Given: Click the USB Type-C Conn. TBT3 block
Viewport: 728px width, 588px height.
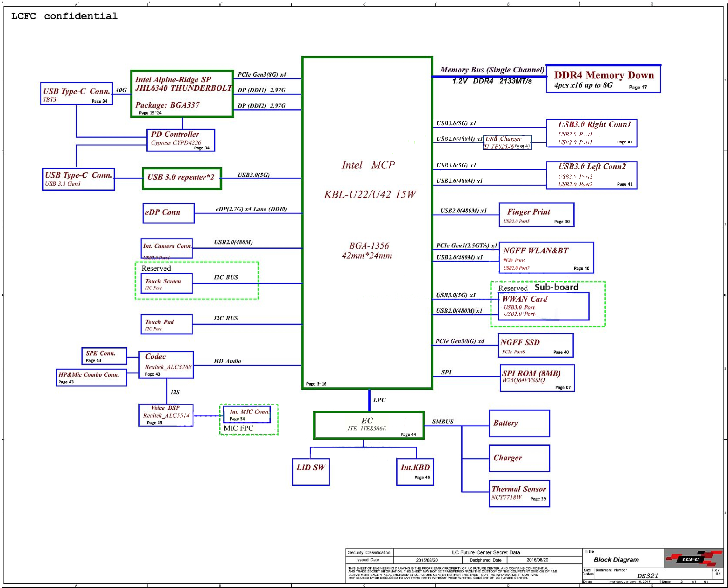Looking at the screenshot, I should tap(76, 93).
